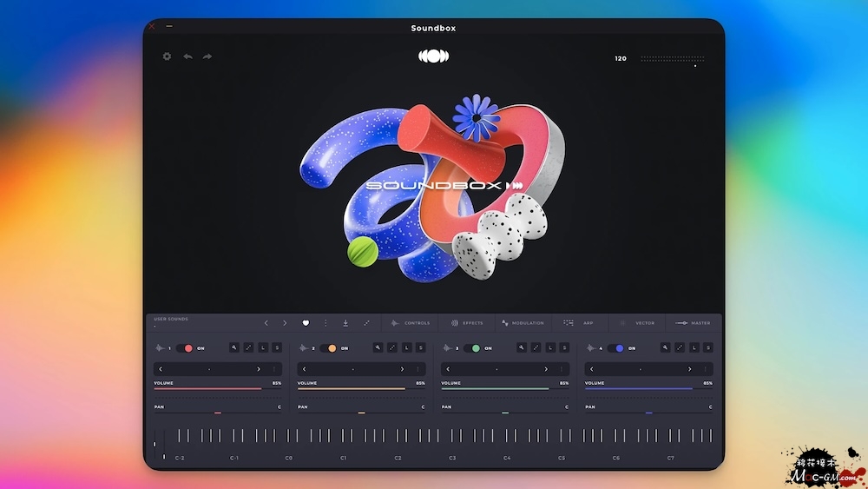868x489 pixels.
Task: Disable layer 2 with orange toggle
Action: [x=329, y=347]
